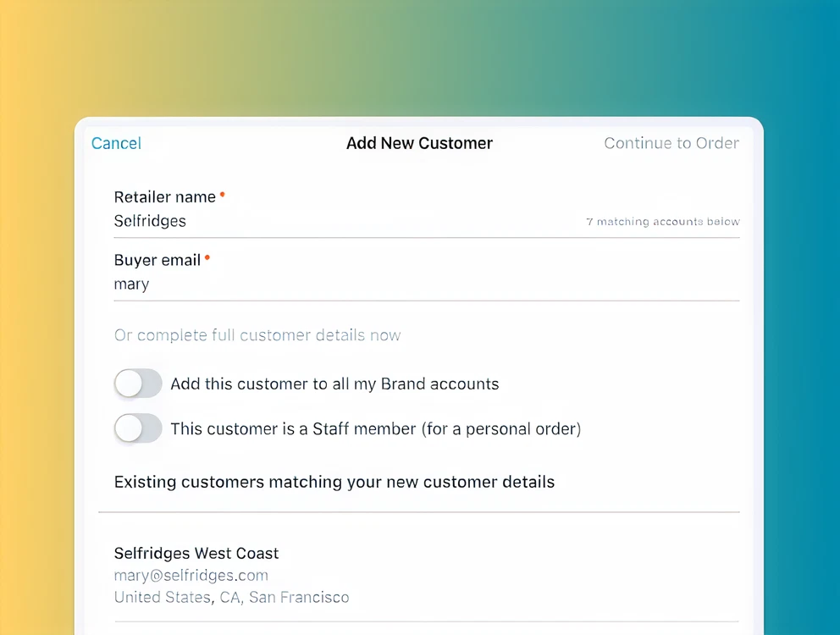Image resolution: width=840 pixels, height=635 pixels.
Task: Click the 'United States, CA, San Francisco' location
Action: coord(231,598)
